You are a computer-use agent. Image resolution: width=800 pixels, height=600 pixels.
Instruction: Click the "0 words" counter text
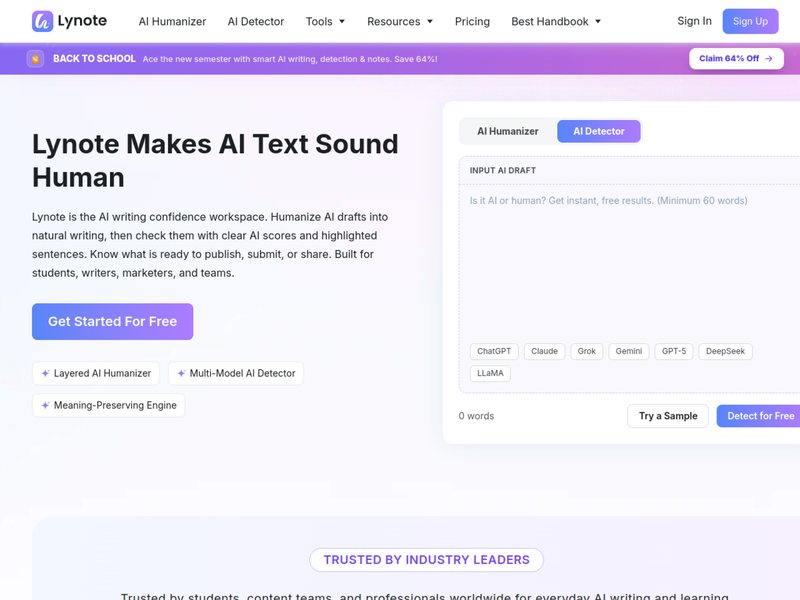coord(476,416)
